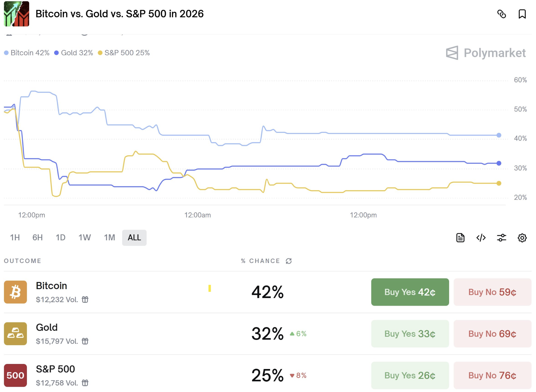Open chart settings gear icon

[522, 238]
